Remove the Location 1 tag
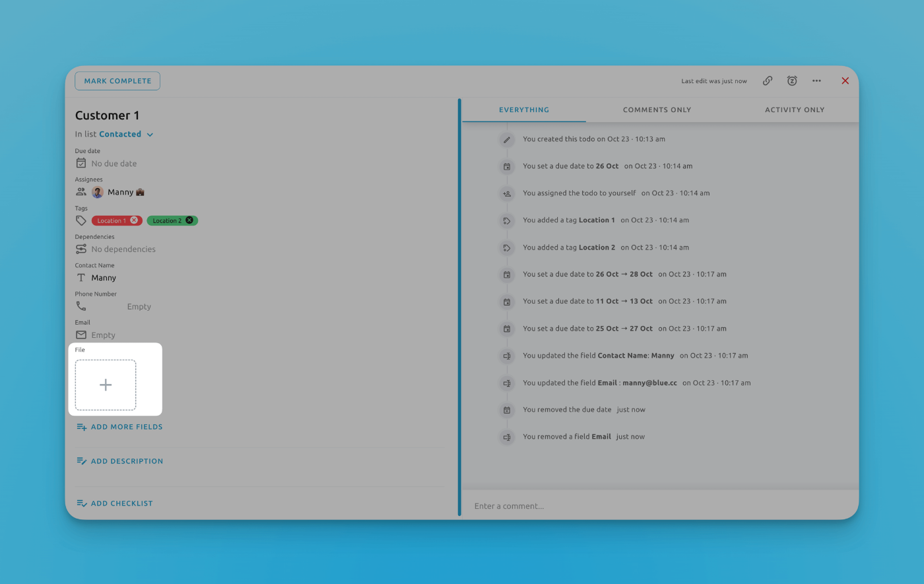Viewport: 924px width, 584px height. (134, 220)
